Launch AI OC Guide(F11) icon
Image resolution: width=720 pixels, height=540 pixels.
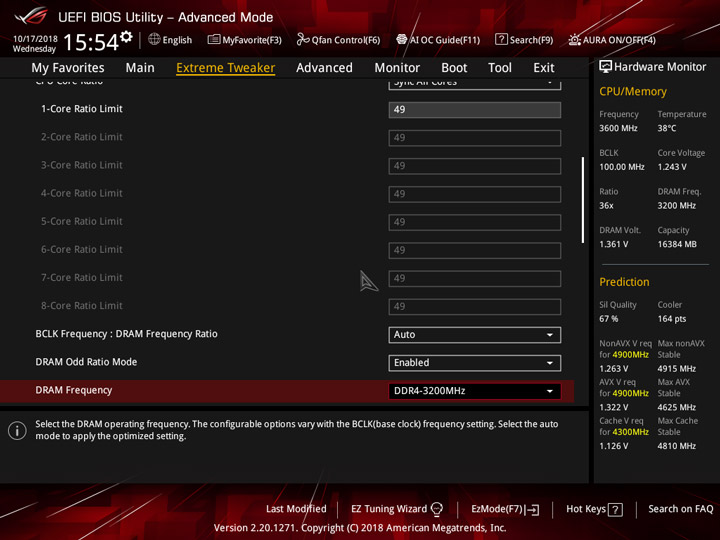tap(401, 39)
